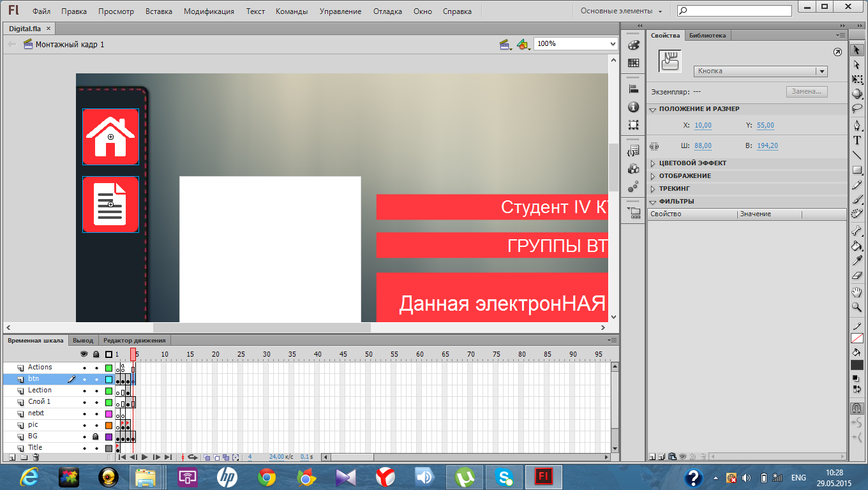
Task: Select the Hand tool
Action: [x=857, y=293]
